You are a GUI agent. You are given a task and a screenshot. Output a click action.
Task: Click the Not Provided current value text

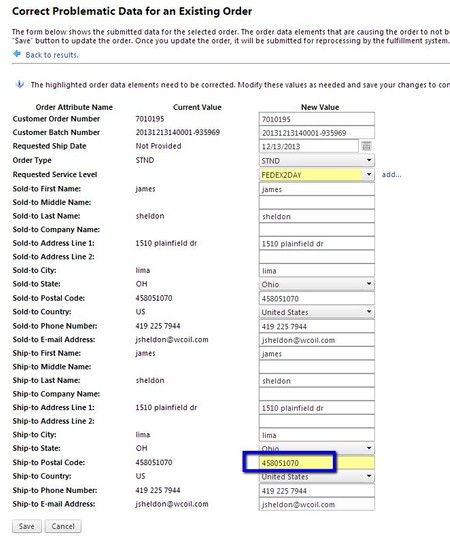point(158,146)
